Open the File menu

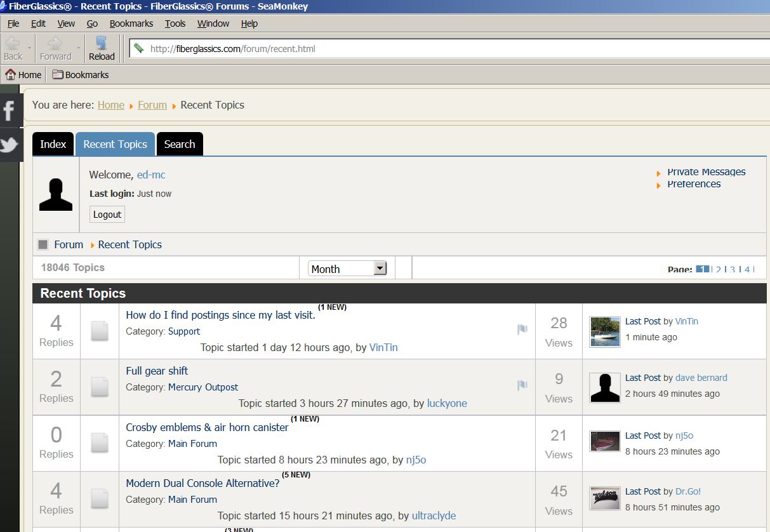13,23
